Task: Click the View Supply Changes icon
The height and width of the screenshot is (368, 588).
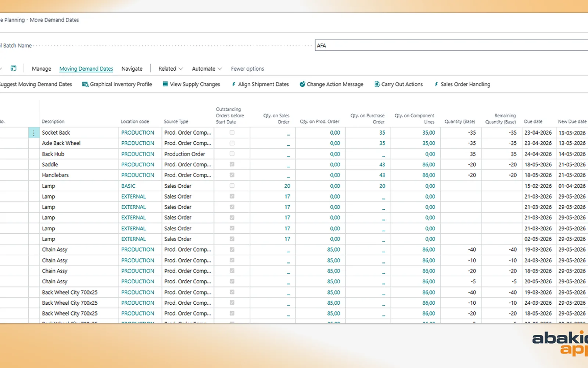Action: (x=165, y=84)
